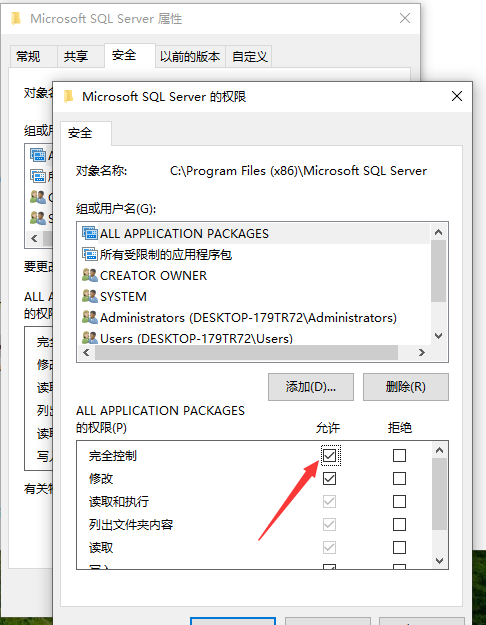The image size is (486, 625).
Task: Click the CREATOR OWNER user icon
Action: click(90, 275)
